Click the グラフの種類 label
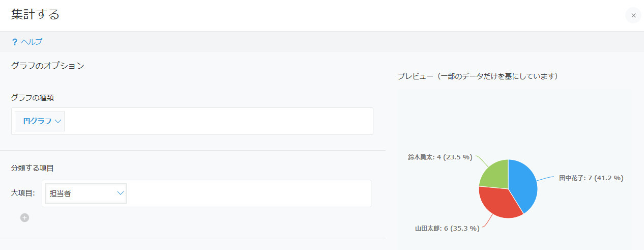 [33, 97]
